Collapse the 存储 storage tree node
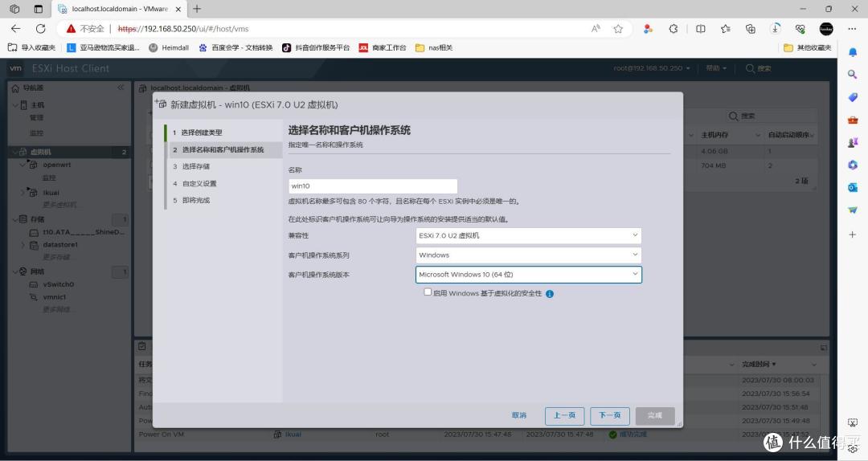Viewport: 868px width, 461px height. click(x=14, y=219)
